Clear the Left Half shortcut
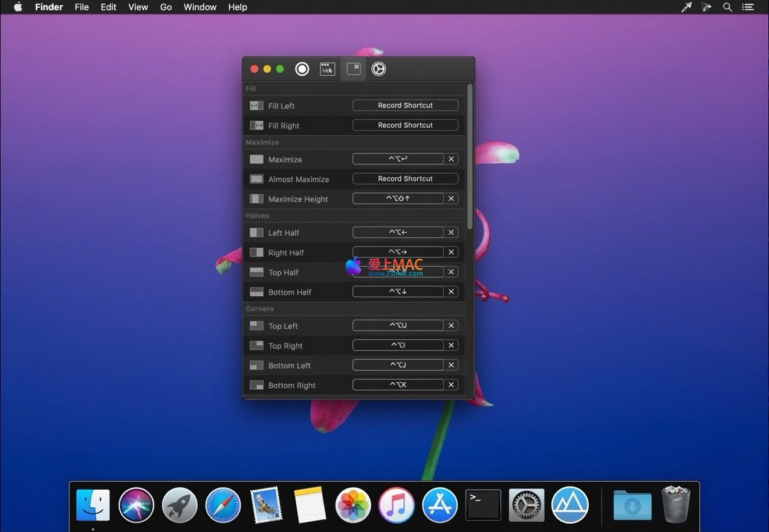769x532 pixels. [451, 232]
